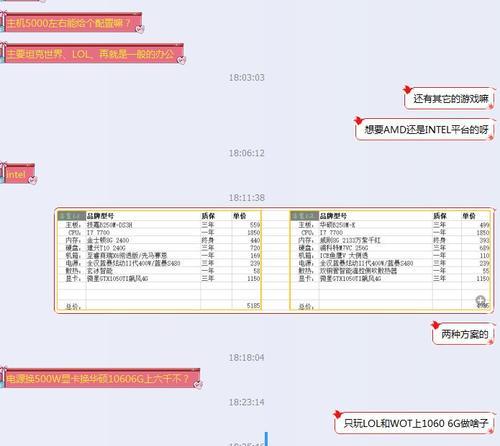Viewport: 500px width, 446px height.
Task: Click the zoom-in magnifier on the config image
Action: [x=480, y=300]
